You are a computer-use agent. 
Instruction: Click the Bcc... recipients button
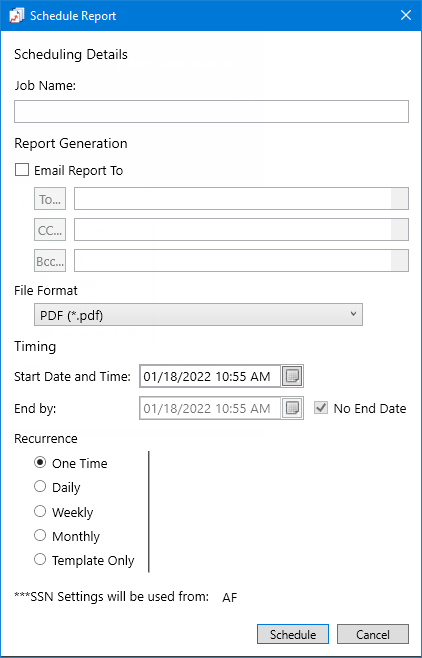50,261
